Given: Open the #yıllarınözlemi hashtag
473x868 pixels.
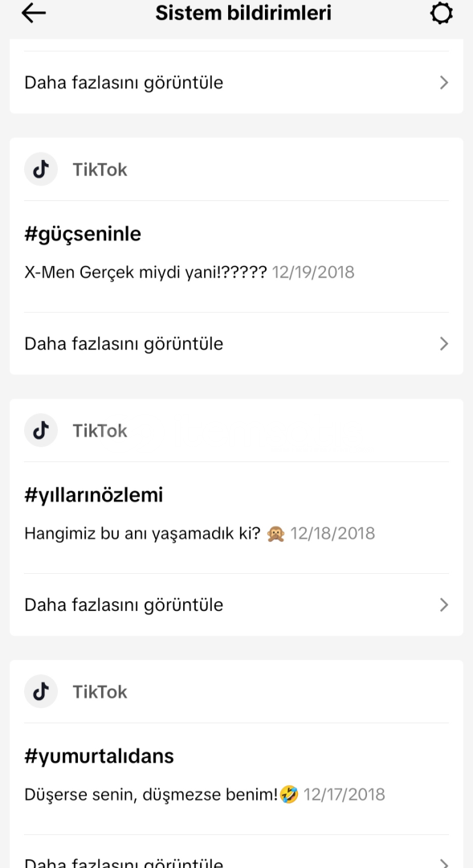Looking at the screenshot, I should click(93, 495).
